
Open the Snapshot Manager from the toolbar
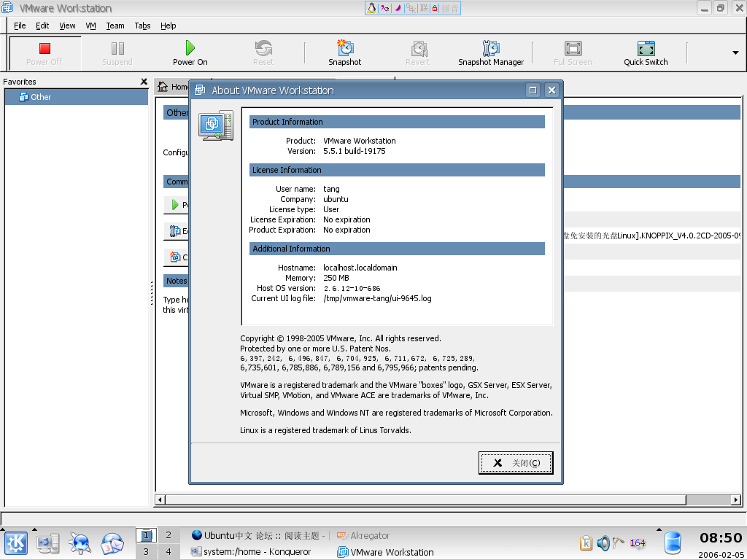pyautogui.click(x=491, y=52)
